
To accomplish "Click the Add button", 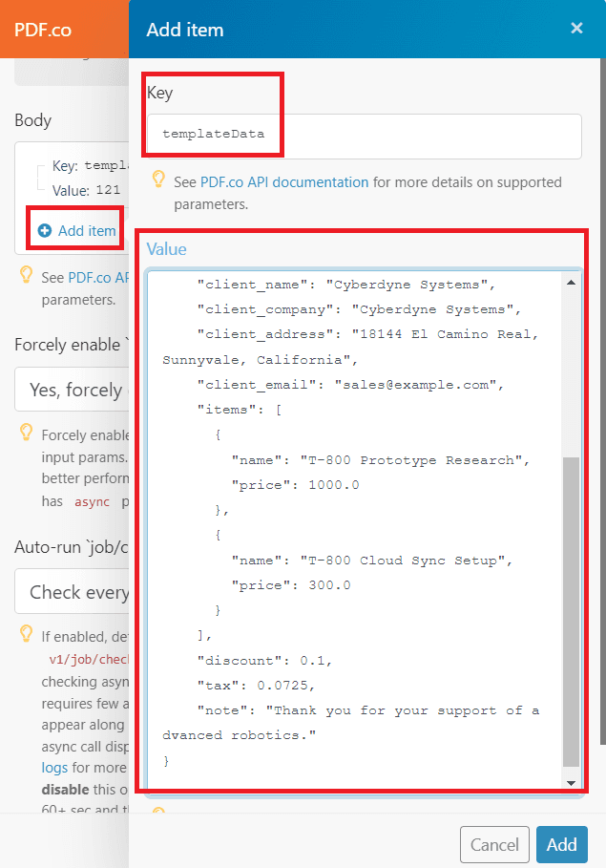I will 561,845.
